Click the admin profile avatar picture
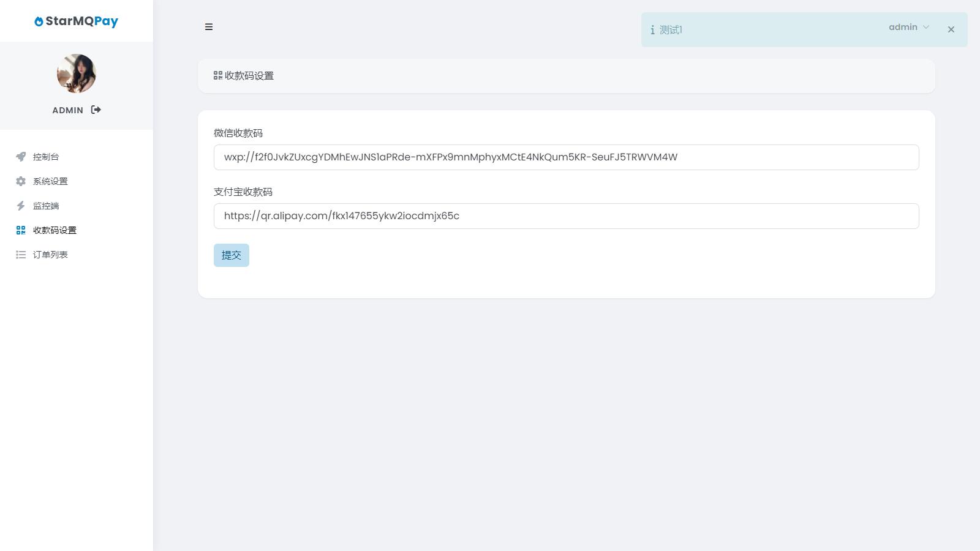 pyautogui.click(x=77, y=73)
